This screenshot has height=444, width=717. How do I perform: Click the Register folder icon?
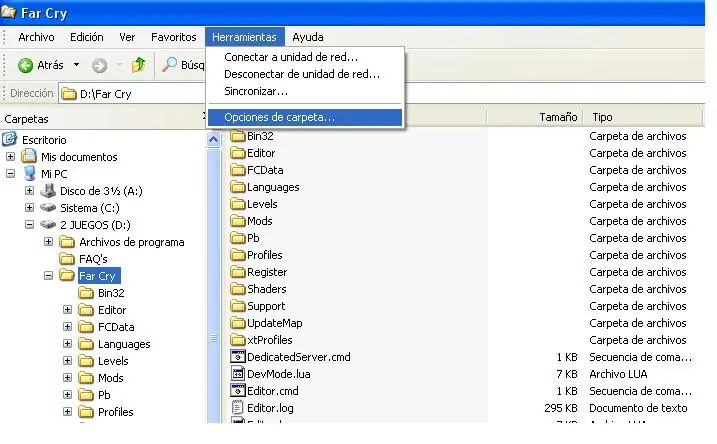point(238,272)
